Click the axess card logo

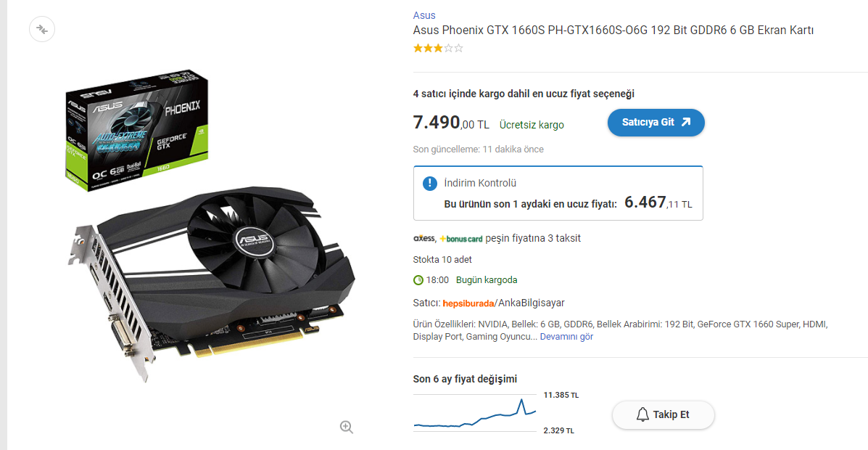click(424, 239)
